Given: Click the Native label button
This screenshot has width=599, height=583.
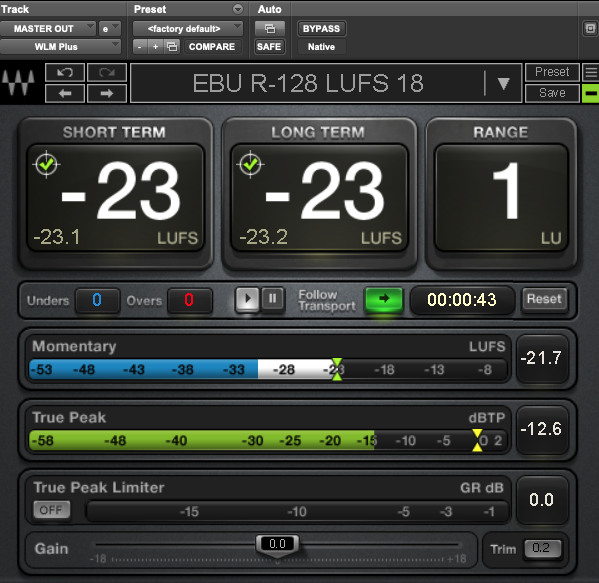Looking at the screenshot, I should click(321, 47).
